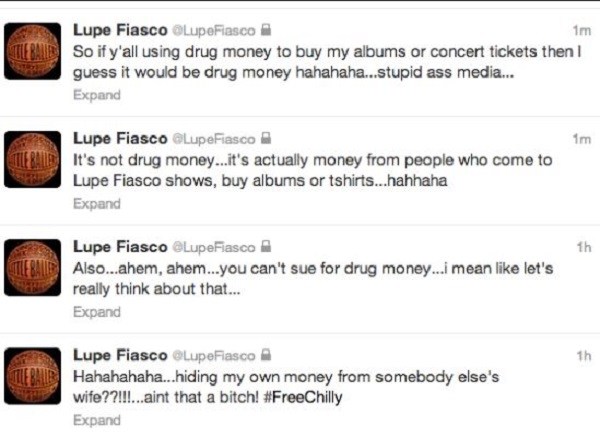Open the #FreeChilly hashtag
Image resolution: width=600 pixels, height=438 pixels.
click(x=303, y=397)
